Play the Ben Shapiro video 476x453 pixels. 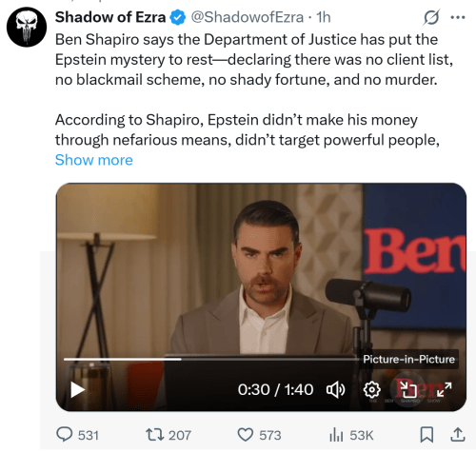[78, 389]
